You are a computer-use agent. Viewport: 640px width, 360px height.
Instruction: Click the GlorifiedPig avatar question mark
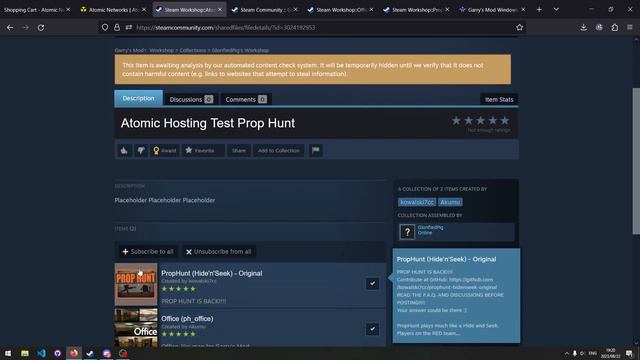click(407, 232)
